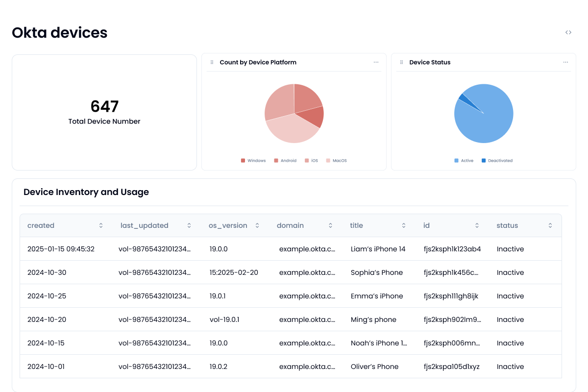Click the embed code icon near Okta devices title
588x392 pixels.
[x=568, y=32]
